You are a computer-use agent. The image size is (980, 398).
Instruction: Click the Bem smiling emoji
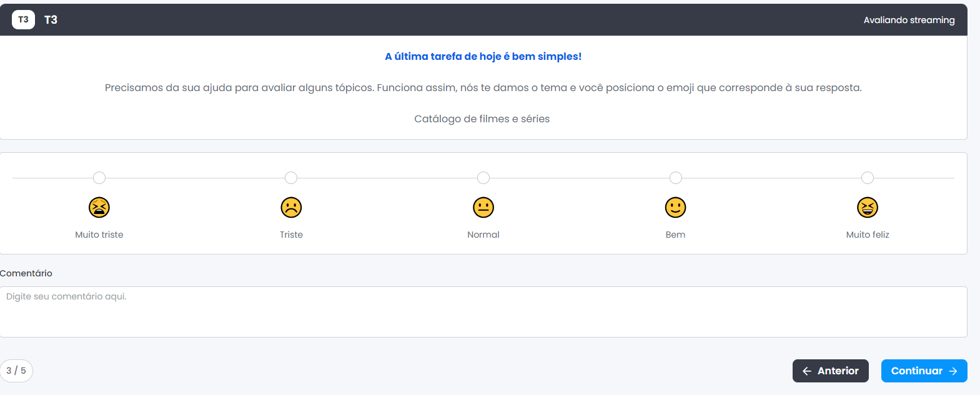click(675, 207)
